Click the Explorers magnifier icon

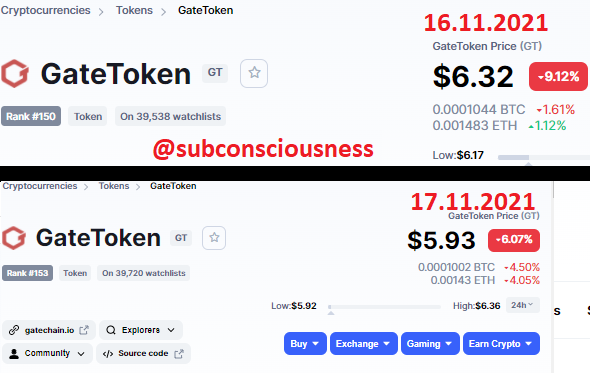click(111, 330)
